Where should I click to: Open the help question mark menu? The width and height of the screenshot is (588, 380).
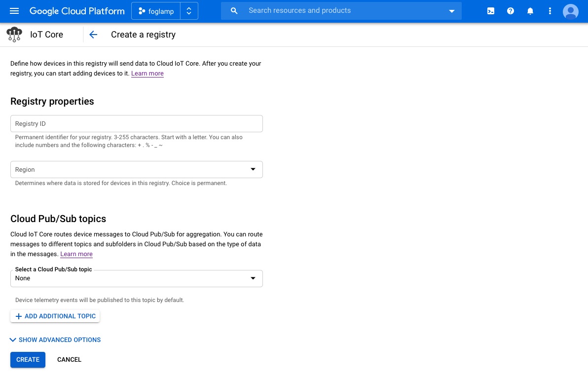pyautogui.click(x=511, y=11)
